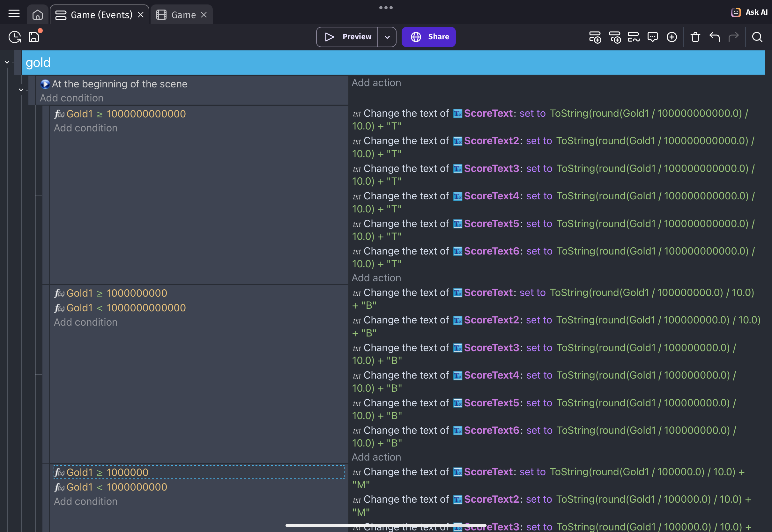Viewport: 772px width, 532px height.
Task: Launch the game Preview
Action: [x=347, y=37]
